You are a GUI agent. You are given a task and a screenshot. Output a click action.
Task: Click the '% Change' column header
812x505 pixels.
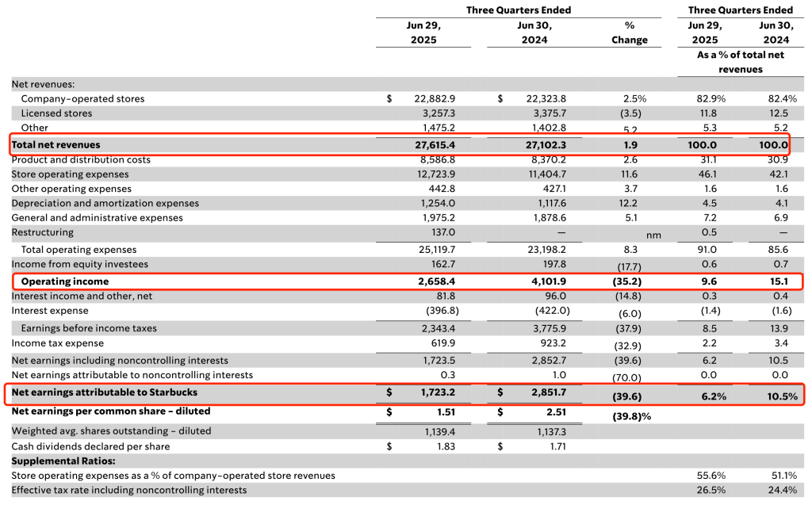point(629,33)
